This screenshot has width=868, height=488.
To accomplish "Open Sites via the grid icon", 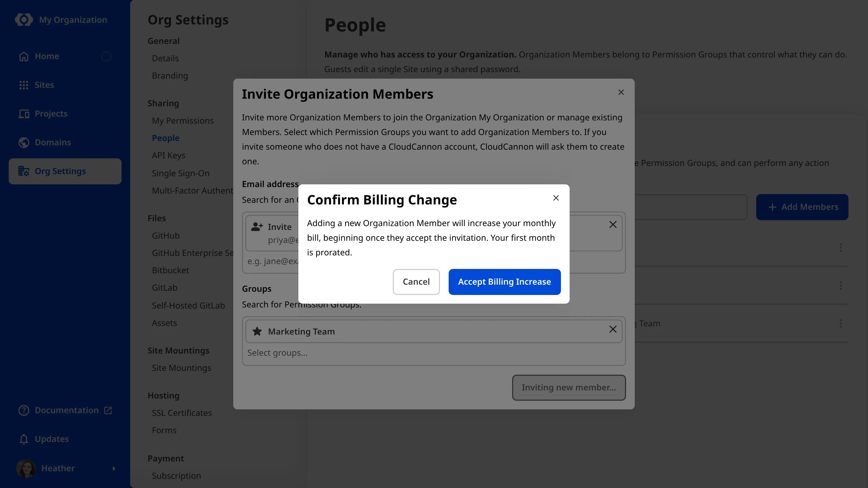I will [x=24, y=85].
